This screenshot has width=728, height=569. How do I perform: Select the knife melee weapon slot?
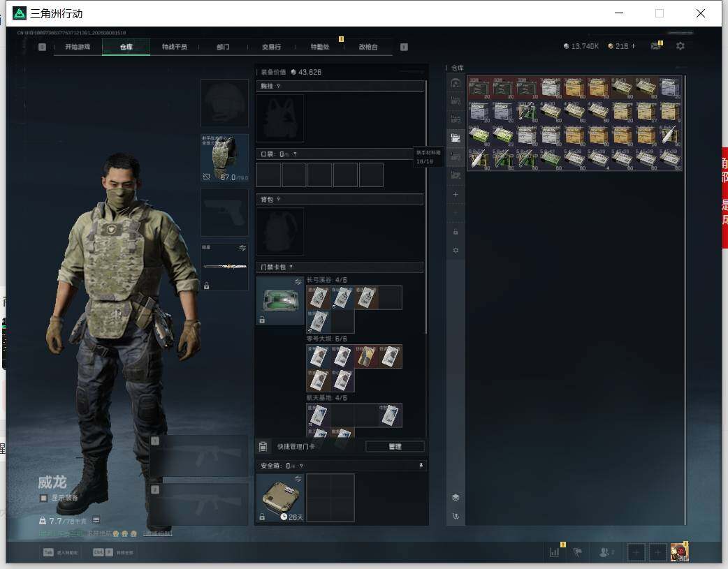(224, 267)
